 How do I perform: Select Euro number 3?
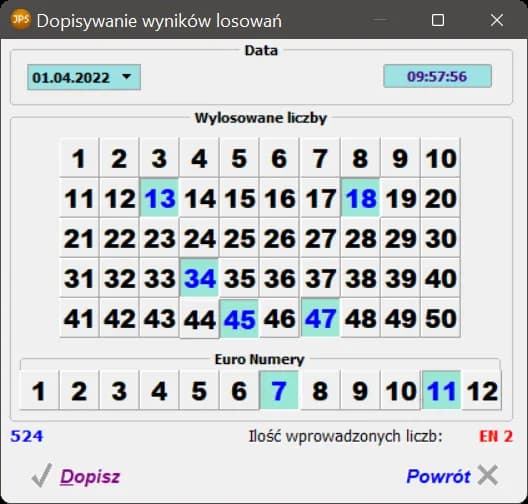click(x=119, y=390)
